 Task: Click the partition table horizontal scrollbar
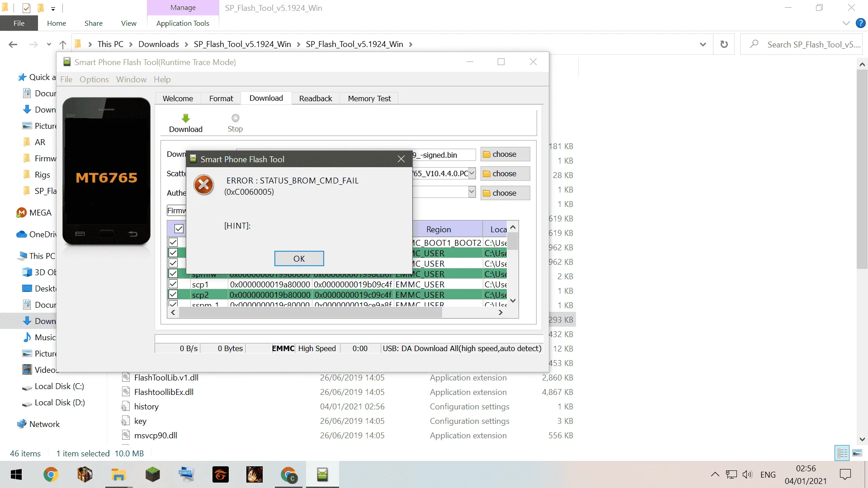pyautogui.click(x=310, y=313)
